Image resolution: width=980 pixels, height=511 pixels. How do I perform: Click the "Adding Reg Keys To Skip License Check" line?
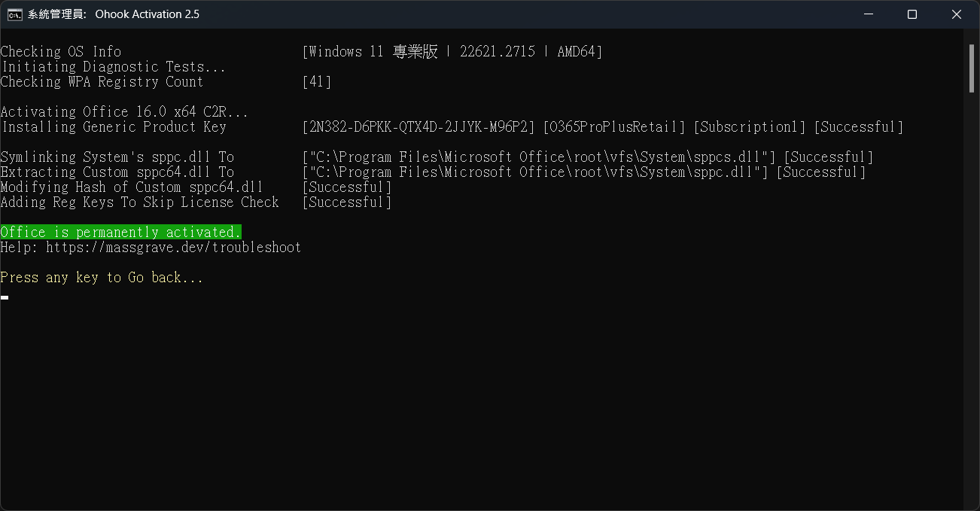[139, 202]
